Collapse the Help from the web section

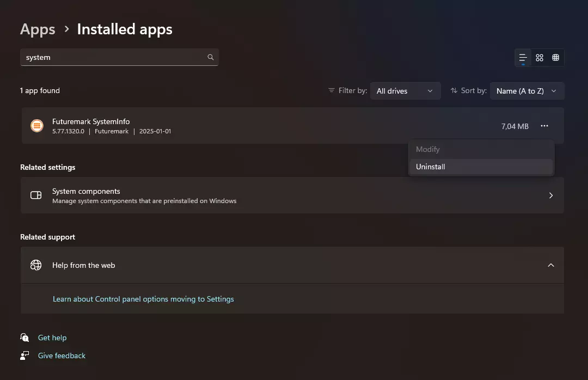(550, 265)
